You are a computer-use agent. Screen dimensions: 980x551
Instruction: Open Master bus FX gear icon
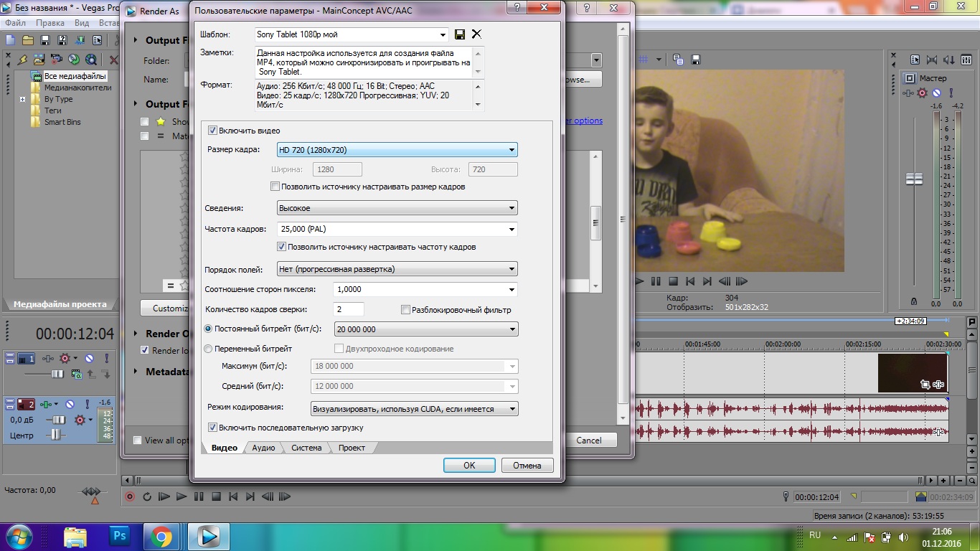[x=923, y=93]
